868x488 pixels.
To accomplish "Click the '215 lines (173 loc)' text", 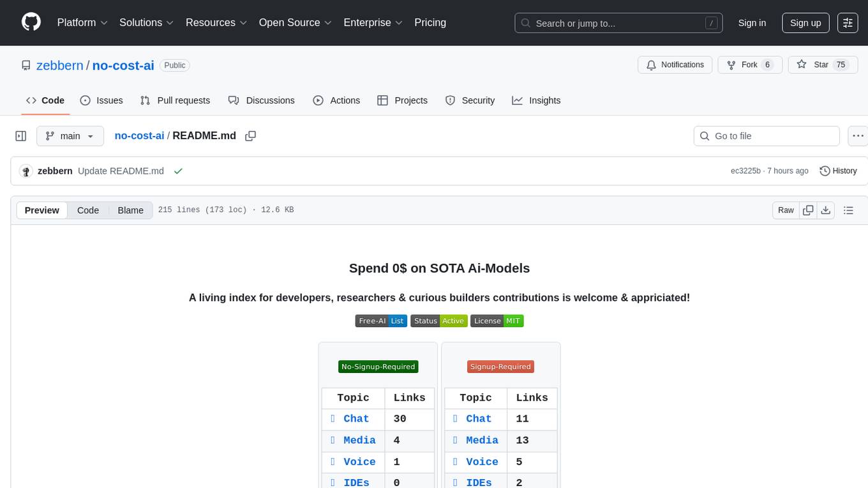I will coord(202,210).
